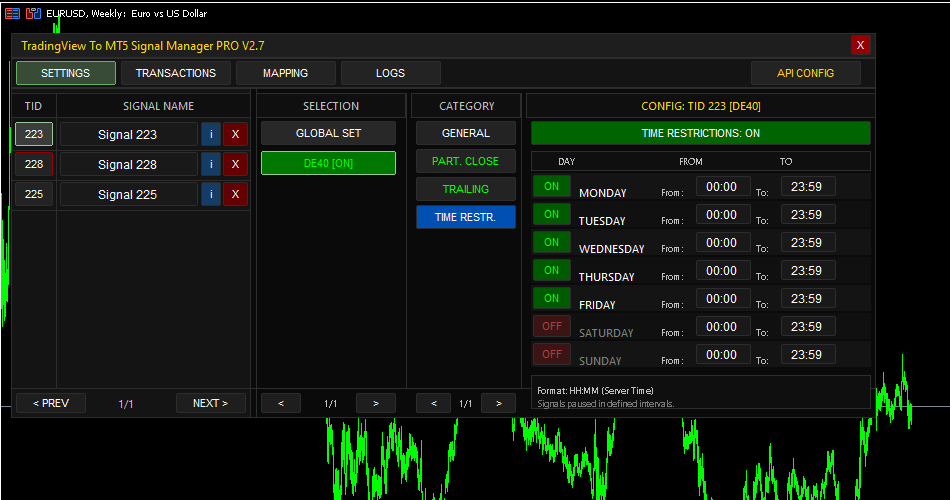The width and height of the screenshot is (950, 500).
Task: Toggle Friday ON switch
Action: [x=551, y=298]
